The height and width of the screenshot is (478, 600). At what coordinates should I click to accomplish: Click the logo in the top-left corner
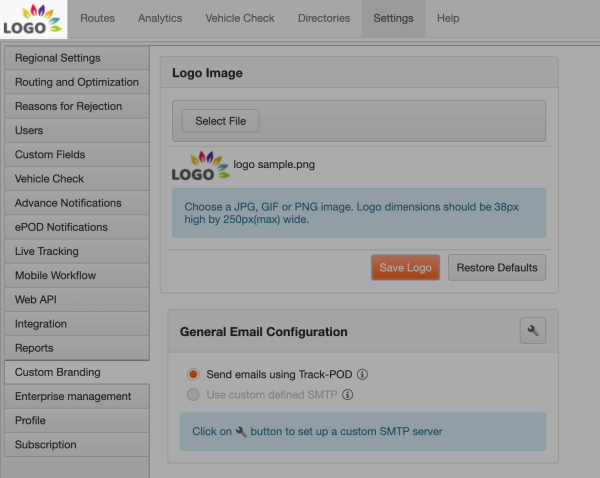[34, 19]
